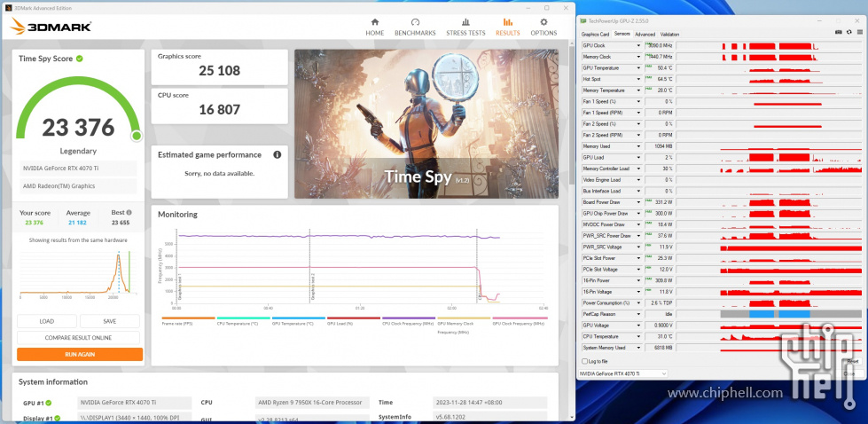Open the System Memory Used sensor dropdown
The width and height of the screenshot is (868, 424).
point(638,348)
